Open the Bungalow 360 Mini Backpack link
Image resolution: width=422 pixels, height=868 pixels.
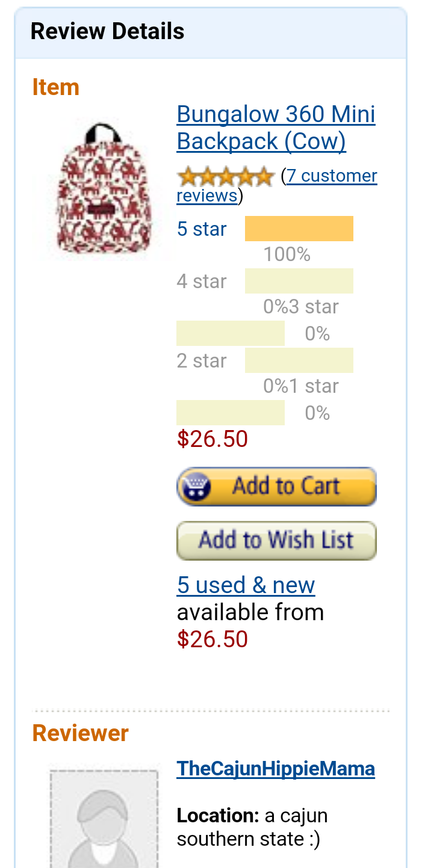(276, 128)
